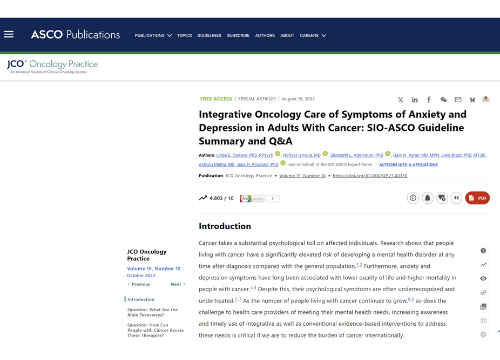Jump to Introduction in table of contents
The width and height of the screenshot is (500, 360).
141,299
